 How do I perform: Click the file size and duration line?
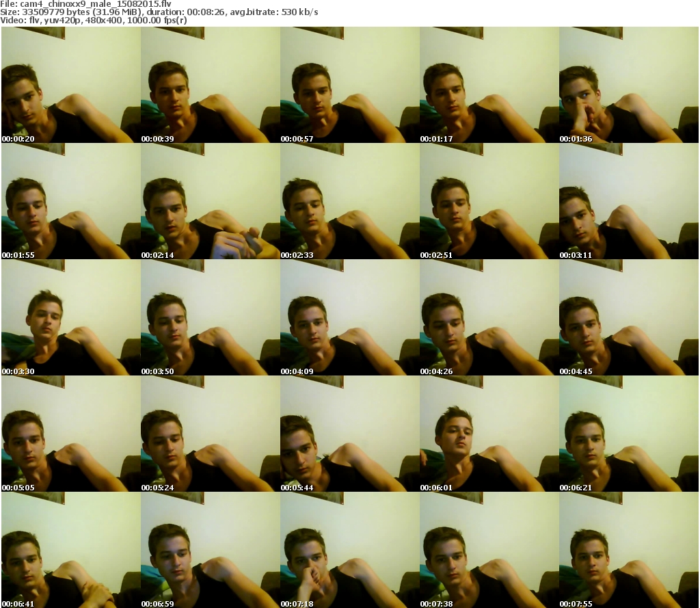(x=159, y=12)
